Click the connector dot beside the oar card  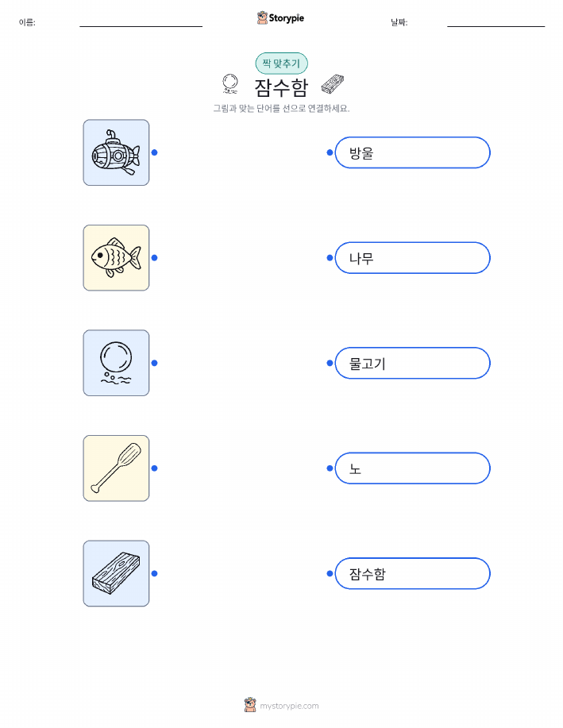click(x=154, y=468)
